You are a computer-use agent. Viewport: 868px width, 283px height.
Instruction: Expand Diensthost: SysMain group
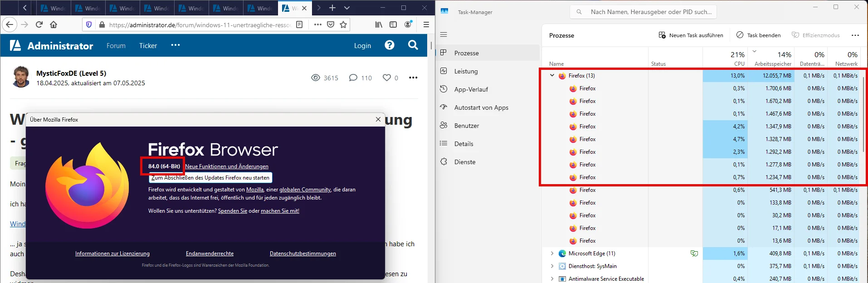coord(552,266)
